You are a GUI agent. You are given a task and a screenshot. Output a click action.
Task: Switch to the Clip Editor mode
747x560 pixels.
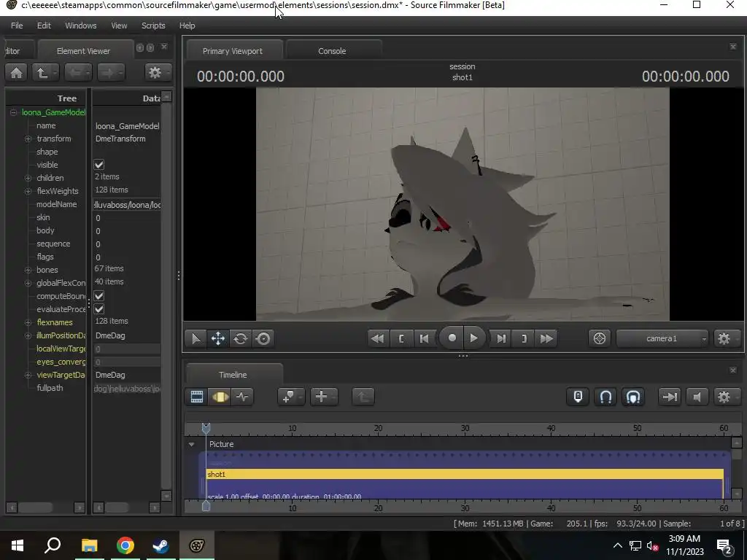[197, 397]
